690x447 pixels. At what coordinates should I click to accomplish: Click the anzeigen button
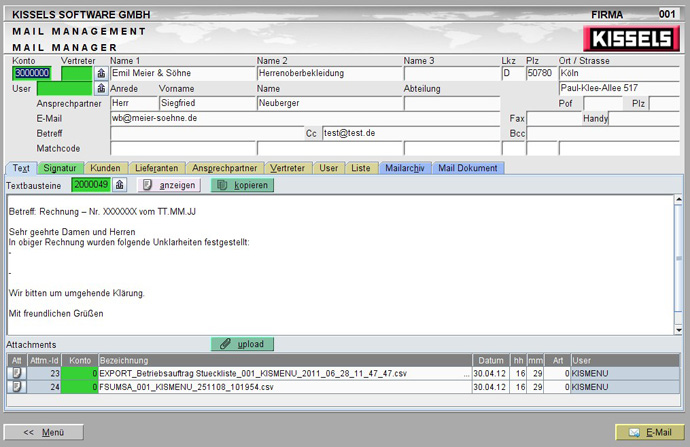pyautogui.click(x=169, y=185)
